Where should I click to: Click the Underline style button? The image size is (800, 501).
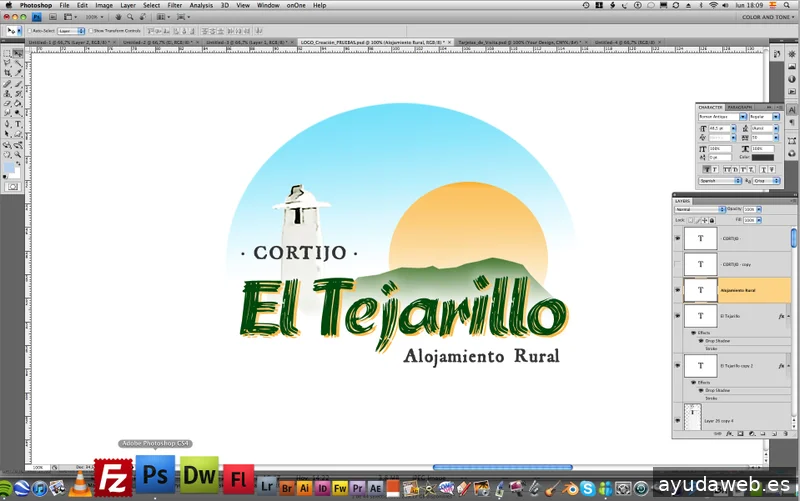click(763, 169)
